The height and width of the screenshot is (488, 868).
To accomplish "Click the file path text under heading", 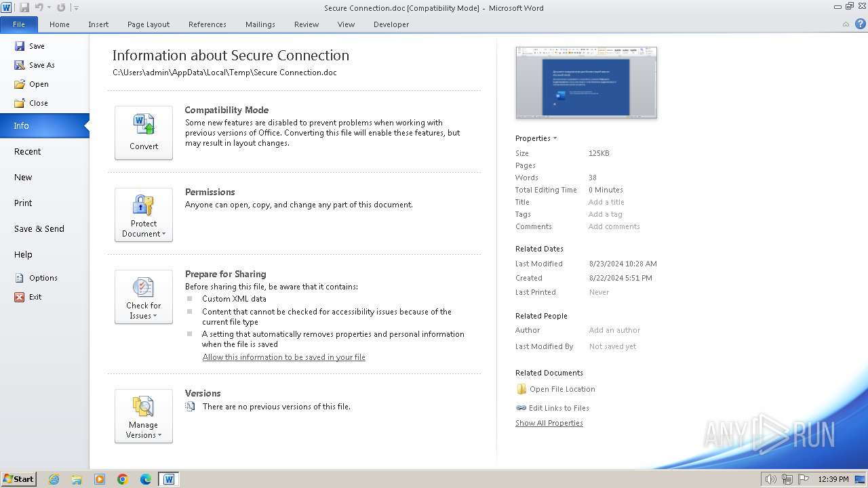I will click(x=224, y=73).
